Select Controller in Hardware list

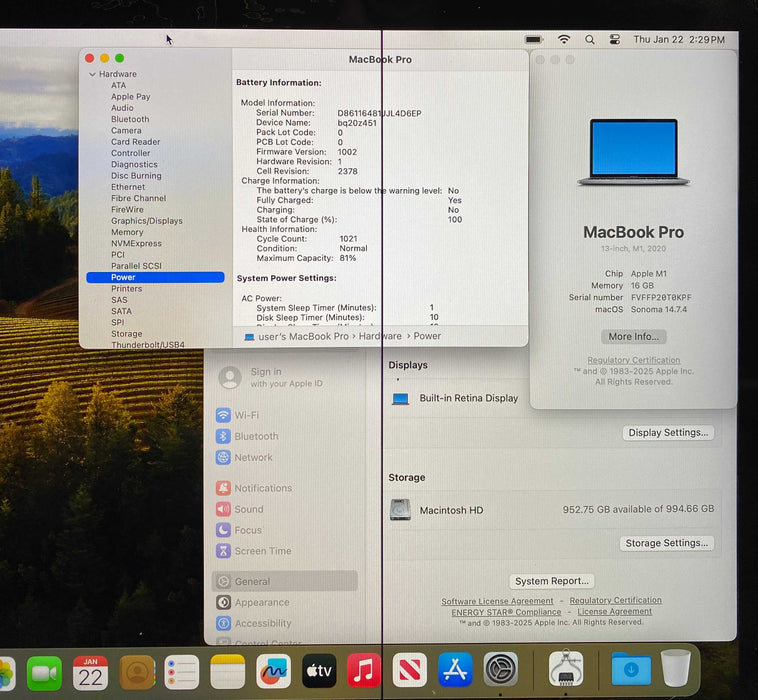click(131, 153)
